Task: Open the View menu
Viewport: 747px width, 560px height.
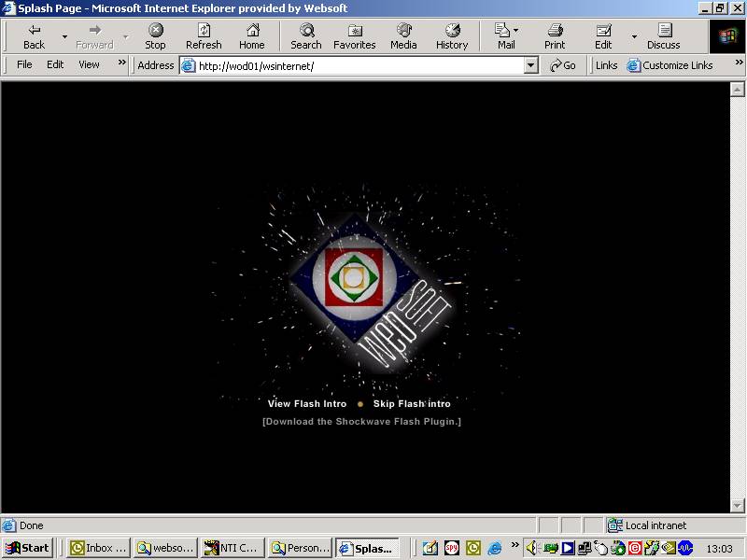Action: click(x=89, y=64)
